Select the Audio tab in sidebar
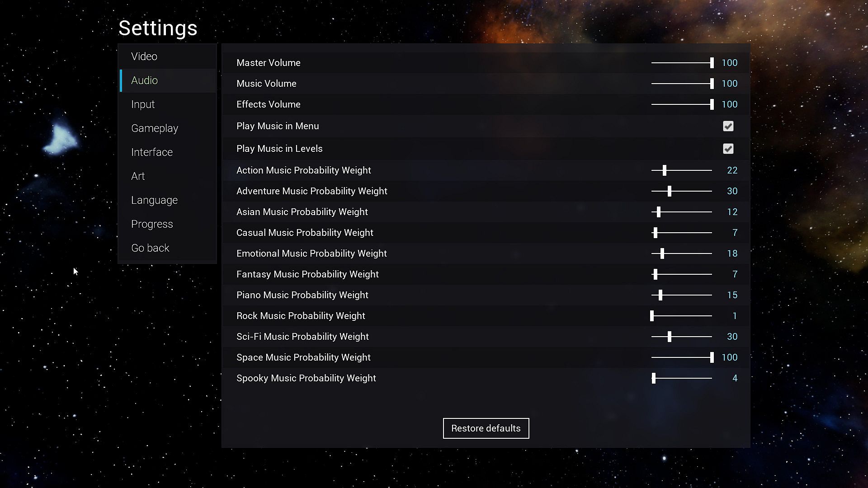The height and width of the screenshot is (488, 868). click(x=145, y=80)
